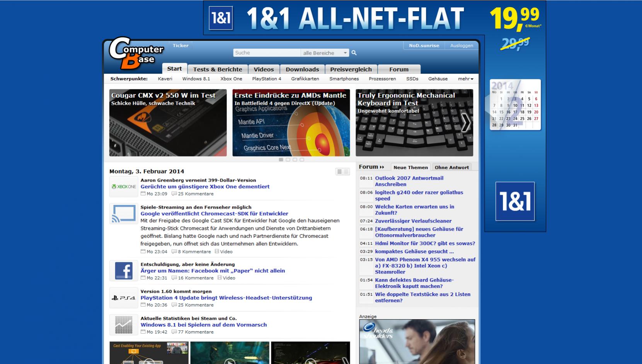642x364 pixels.
Task: Select the second carousel page dot
Action: 288,160
